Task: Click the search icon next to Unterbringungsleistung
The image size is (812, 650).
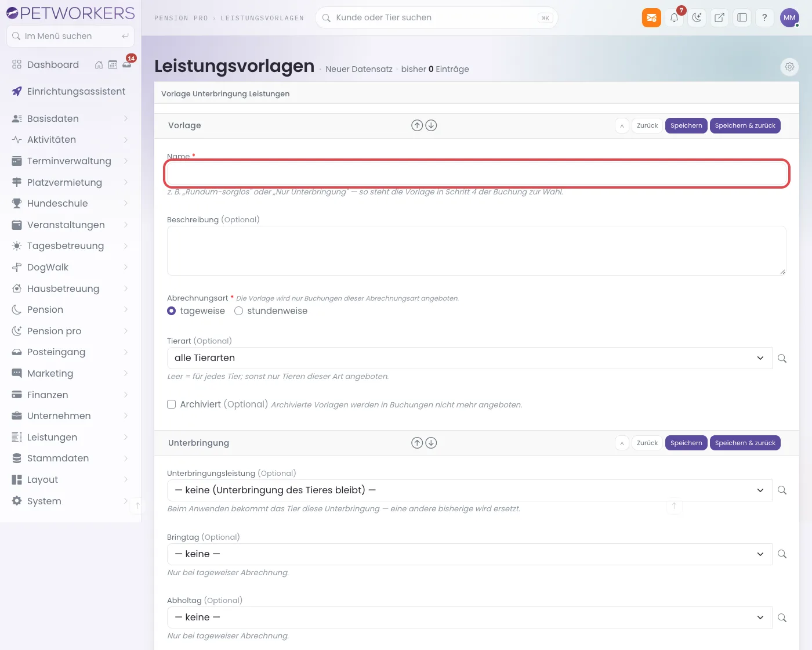Action: click(782, 490)
